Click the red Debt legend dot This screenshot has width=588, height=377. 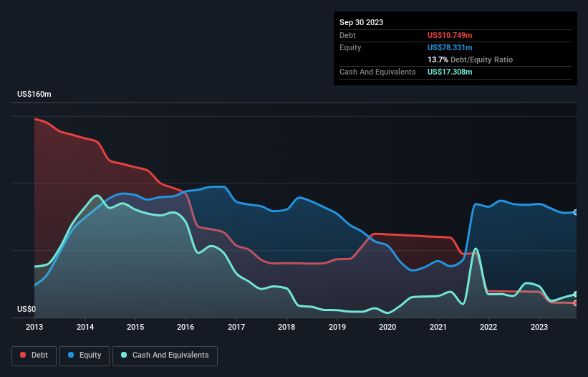click(23, 355)
